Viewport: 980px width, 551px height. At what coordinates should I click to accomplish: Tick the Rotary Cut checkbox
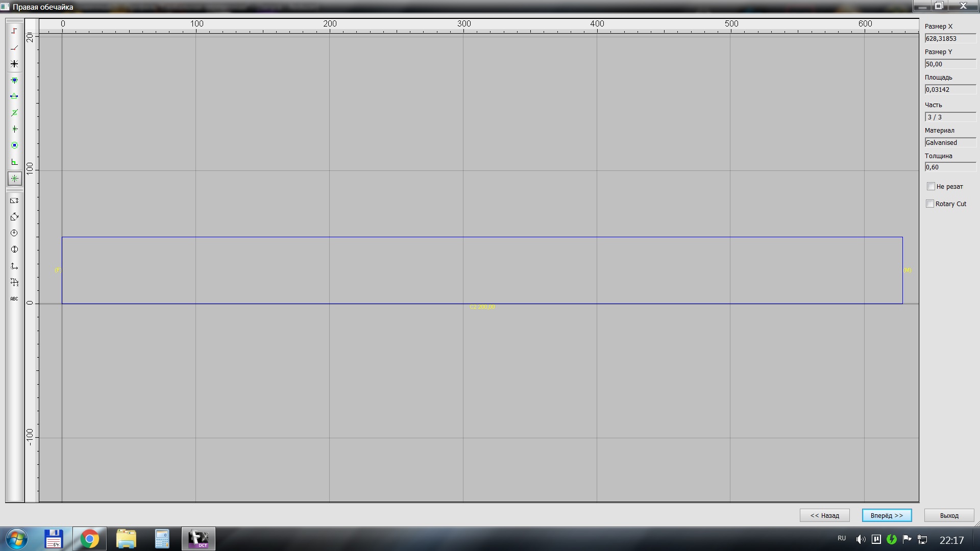click(x=930, y=204)
